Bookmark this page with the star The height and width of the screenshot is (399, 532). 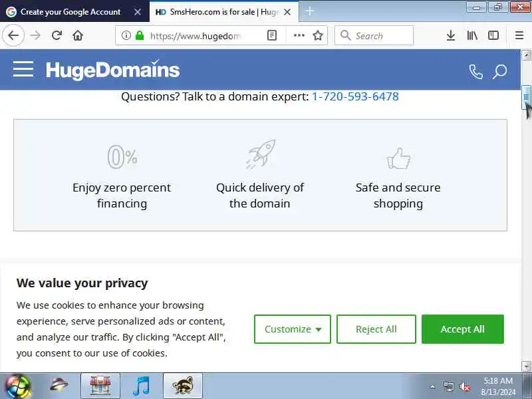(x=318, y=35)
